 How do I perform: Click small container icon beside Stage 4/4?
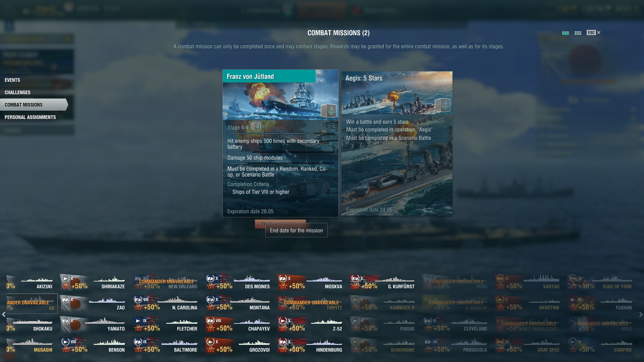pyautogui.click(x=256, y=126)
